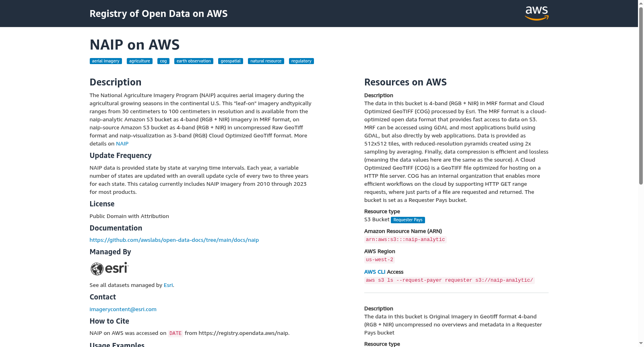The height and width of the screenshot is (347, 644).
Task: Select the 'cog' tag
Action: pos(163,61)
